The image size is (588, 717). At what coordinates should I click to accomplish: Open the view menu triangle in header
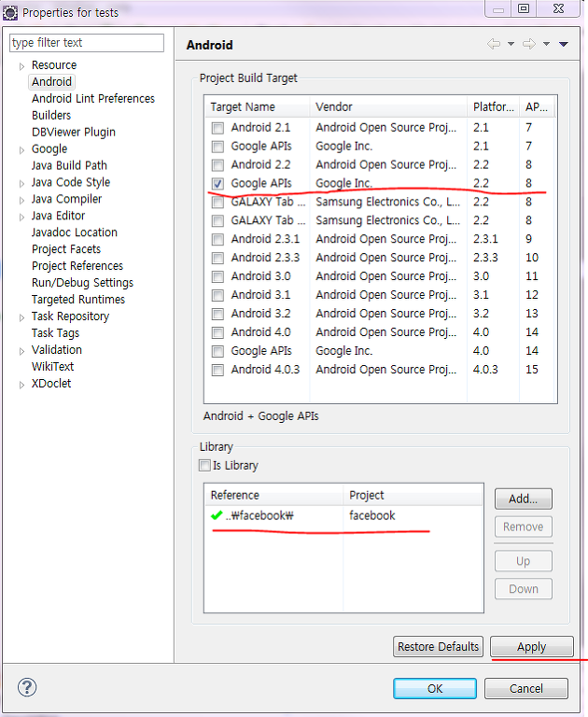pos(564,44)
